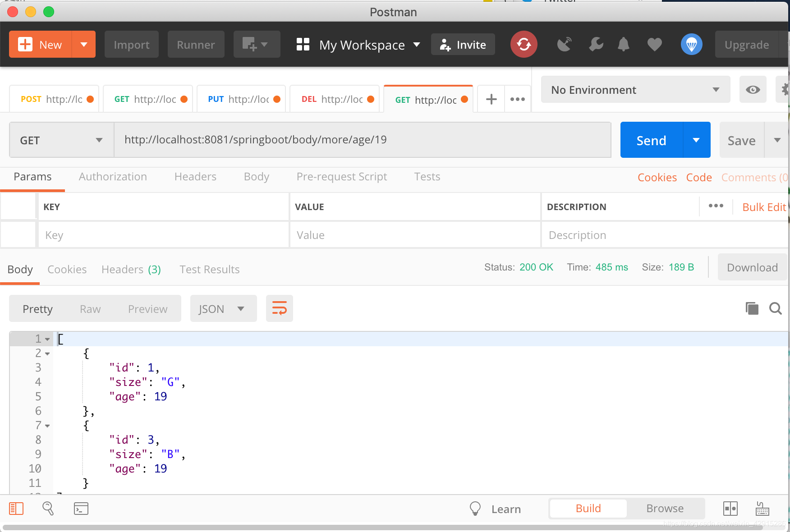Switch to Raw view
Screen dimensions: 790x532
point(90,309)
